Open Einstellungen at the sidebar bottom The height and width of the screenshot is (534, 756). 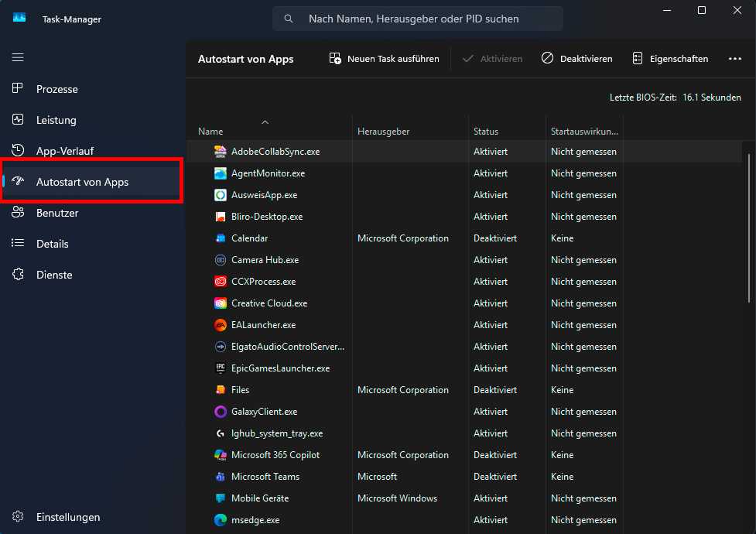click(91, 517)
